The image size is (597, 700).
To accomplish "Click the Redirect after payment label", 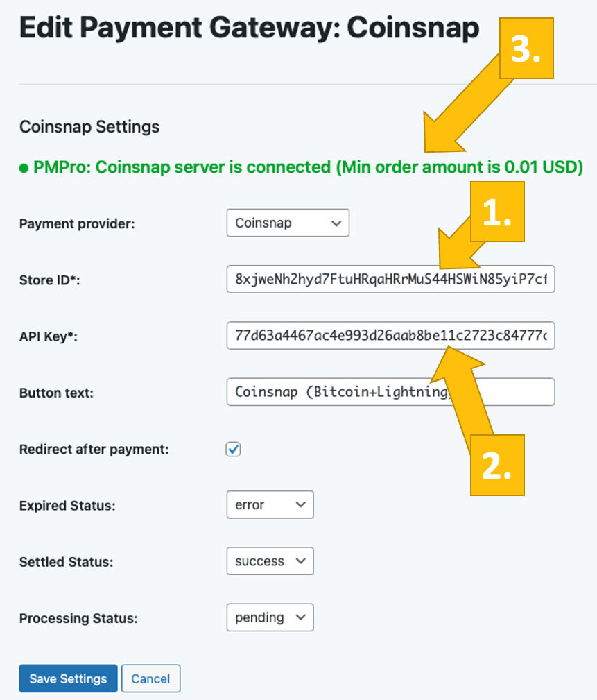I will (94, 449).
